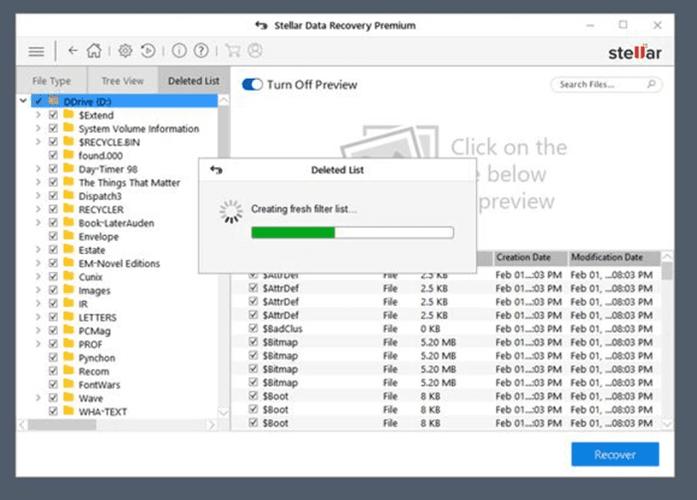The image size is (697, 500).
Task: Select the Deleted List tab
Action: 194,80
